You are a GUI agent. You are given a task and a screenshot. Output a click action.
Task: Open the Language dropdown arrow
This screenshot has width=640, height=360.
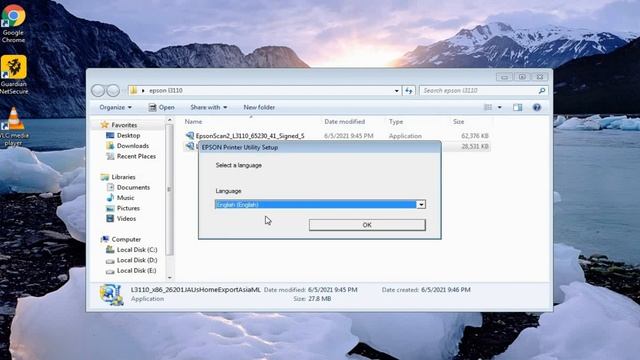pos(421,204)
